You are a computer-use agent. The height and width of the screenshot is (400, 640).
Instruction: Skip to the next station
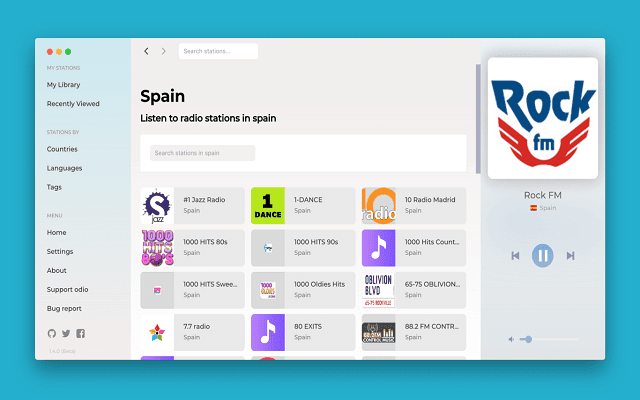[570, 256]
